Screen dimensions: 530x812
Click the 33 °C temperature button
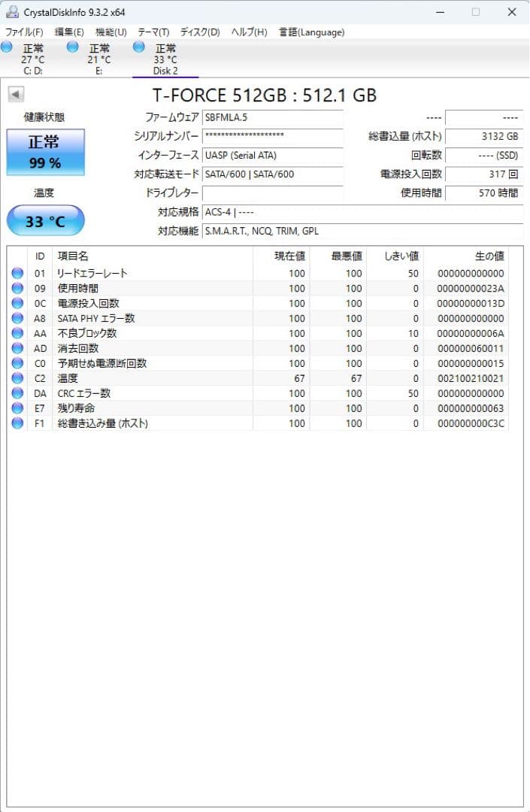pyautogui.click(x=46, y=221)
